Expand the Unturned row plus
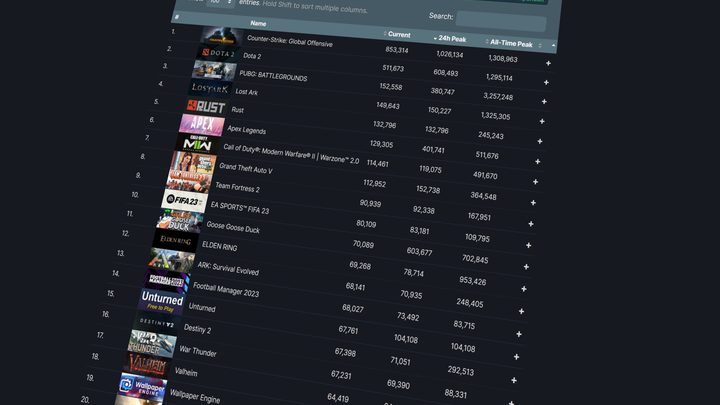Screen dimensions: 720x405 (516, 357)
